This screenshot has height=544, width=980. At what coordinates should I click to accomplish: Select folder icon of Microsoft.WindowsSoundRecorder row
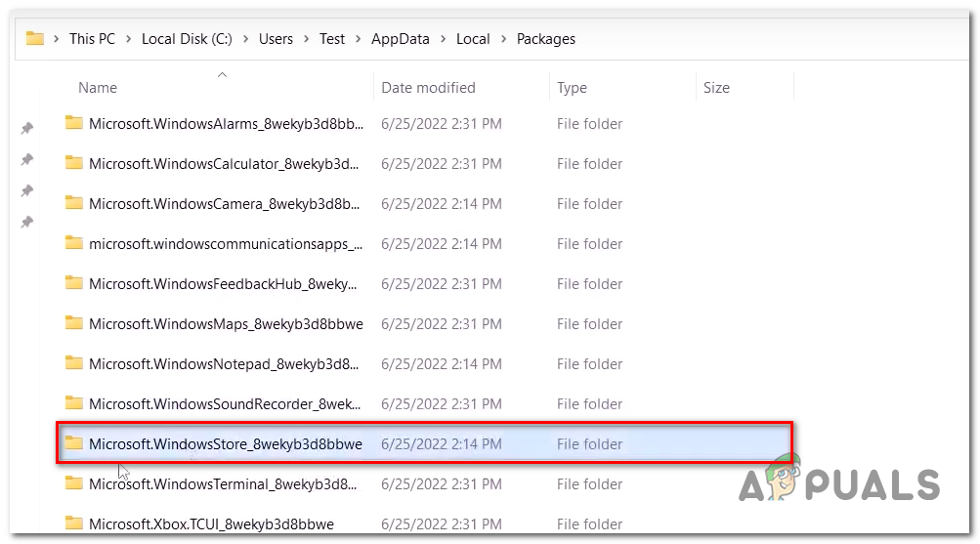pos(73,402)
